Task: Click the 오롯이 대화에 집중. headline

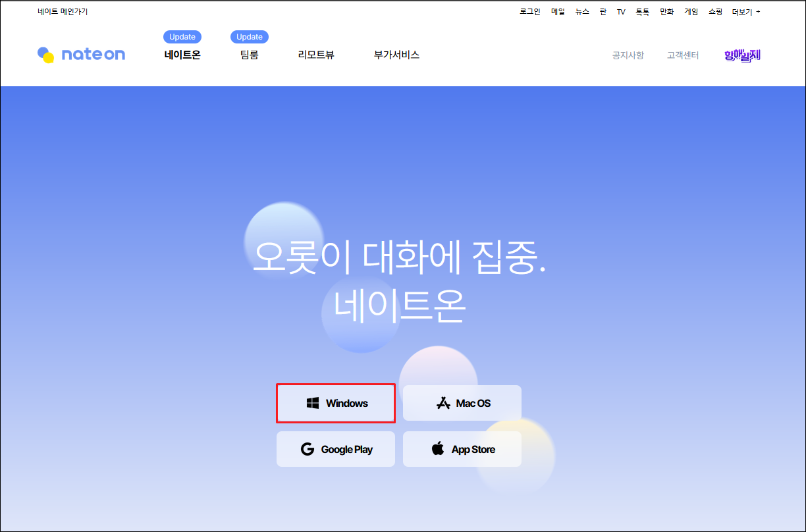Action: 400,258
